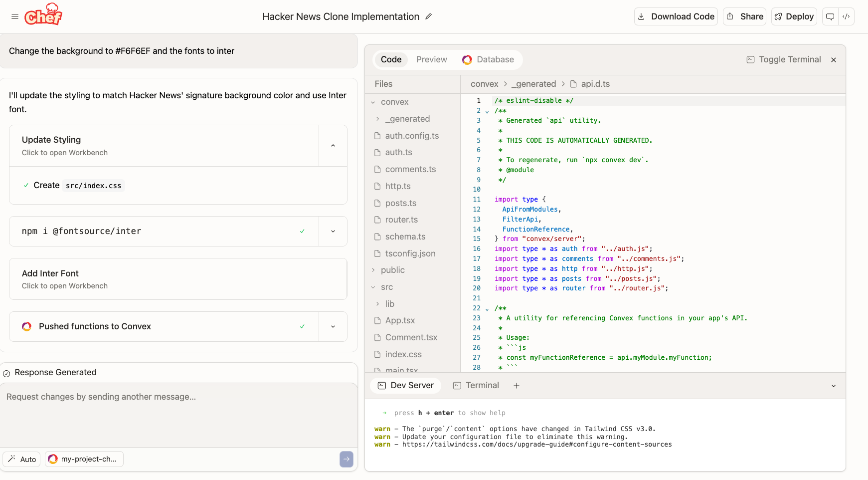Screen dimensions: 868x480
Task: Close the workbench panel with X
Action: coord(834,60)
